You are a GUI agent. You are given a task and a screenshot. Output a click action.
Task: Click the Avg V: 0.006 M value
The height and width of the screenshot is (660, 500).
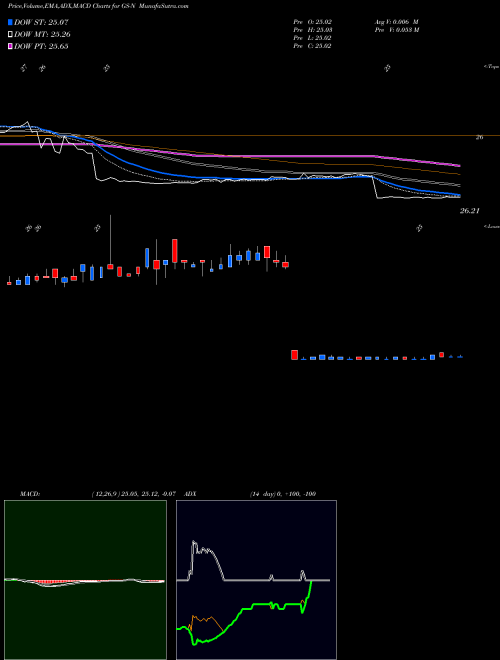396,21
